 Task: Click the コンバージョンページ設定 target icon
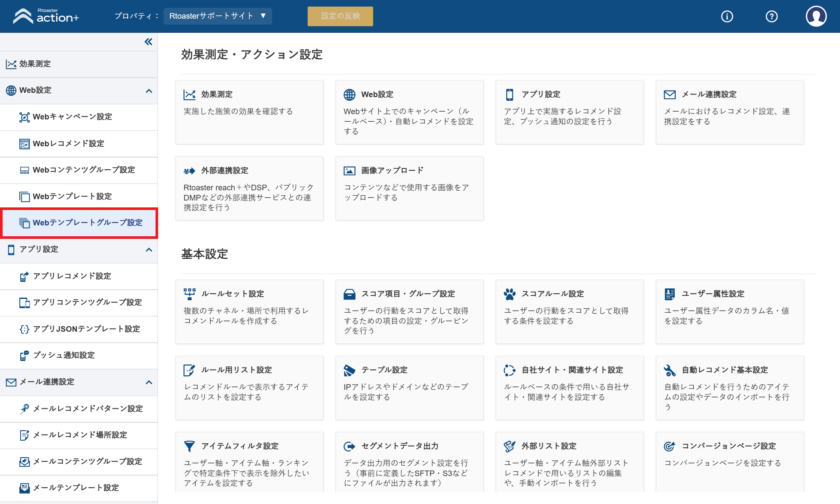point(670,446)
